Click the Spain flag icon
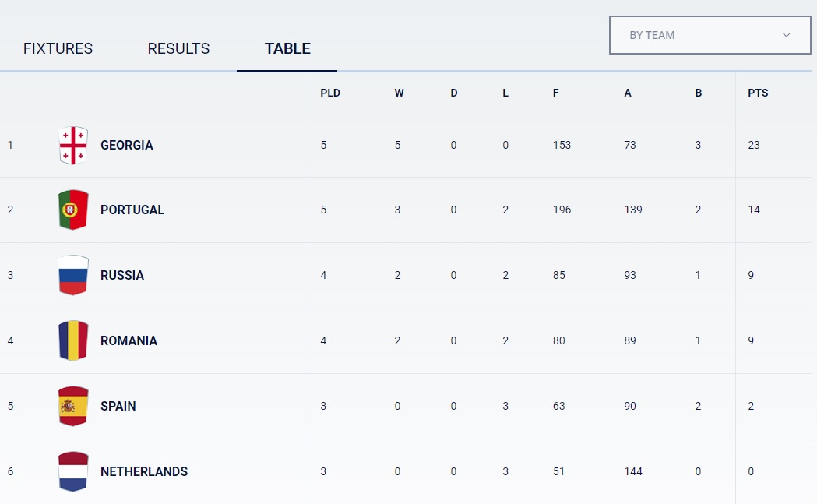The width and height of the screenshot is (817, 504). [x=73, y=406]
